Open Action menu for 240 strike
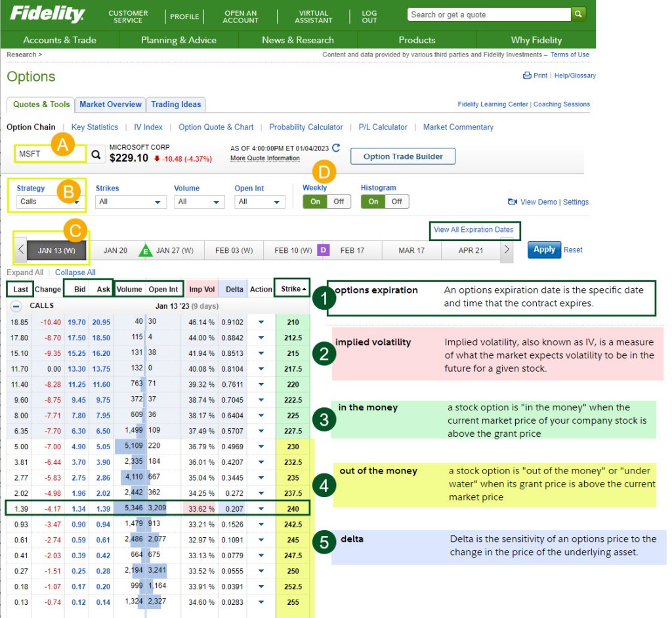The width and height of the screenshot is (672, 618). [261, 509]
